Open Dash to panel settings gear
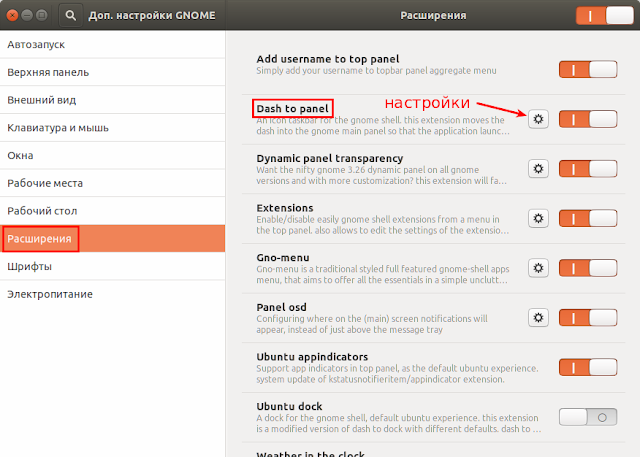This screenshot has width=640, height=457. click(538, 119)
